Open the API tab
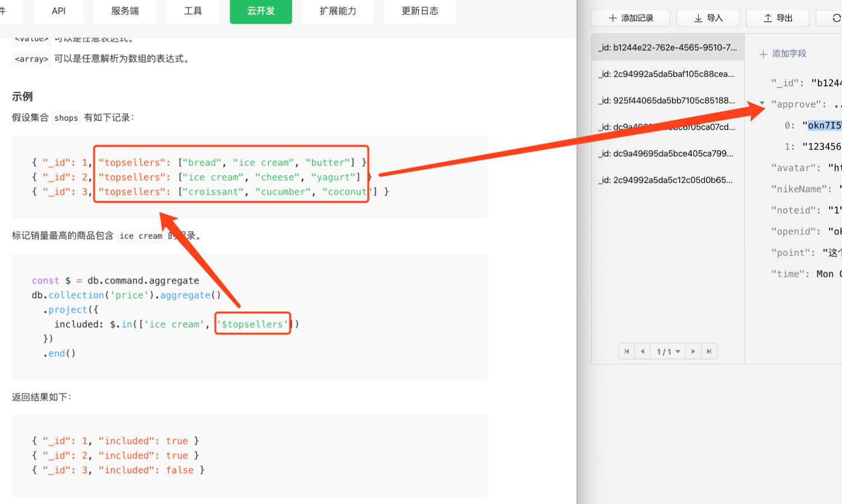 [58, 11]
